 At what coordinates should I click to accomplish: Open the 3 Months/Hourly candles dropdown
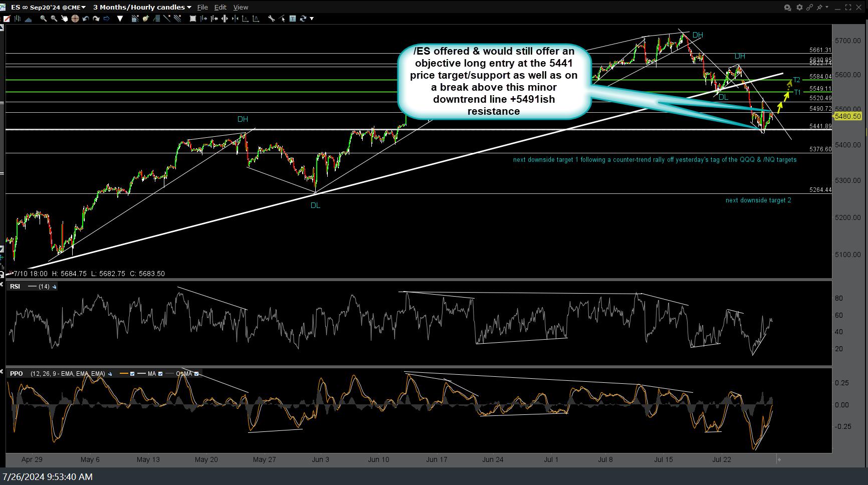coord(142,7)
